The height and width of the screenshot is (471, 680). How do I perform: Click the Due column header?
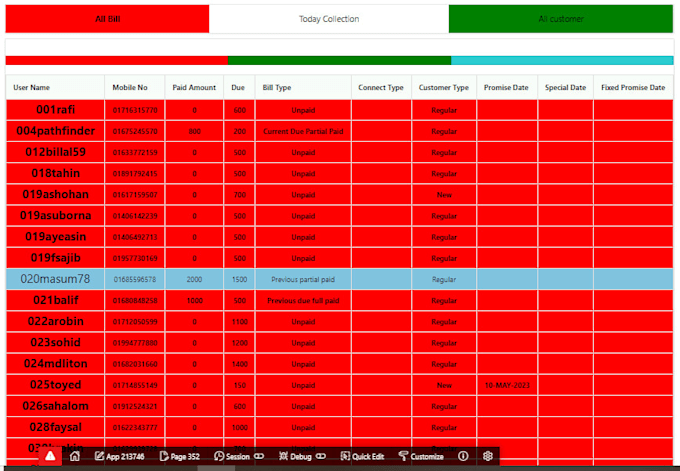click(x=238, y=87)
